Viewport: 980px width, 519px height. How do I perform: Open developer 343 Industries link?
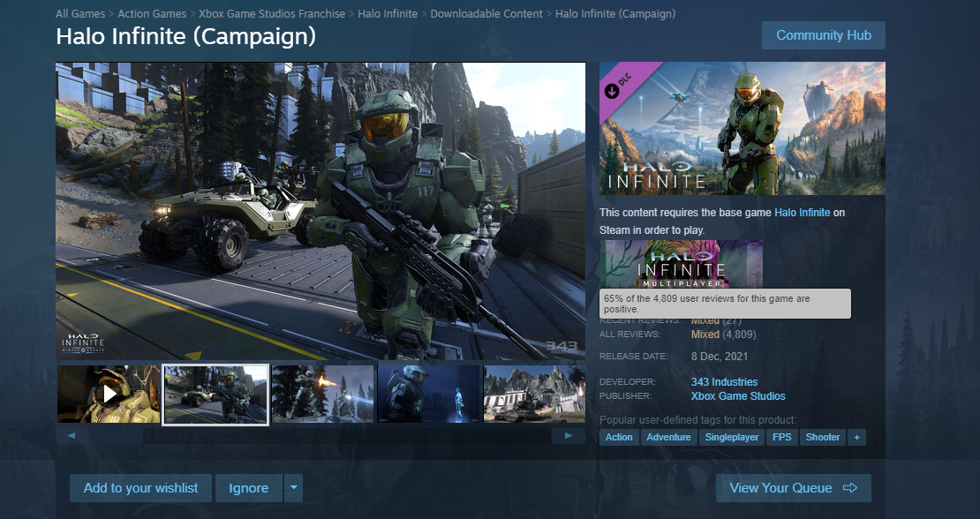pos(724,381)
